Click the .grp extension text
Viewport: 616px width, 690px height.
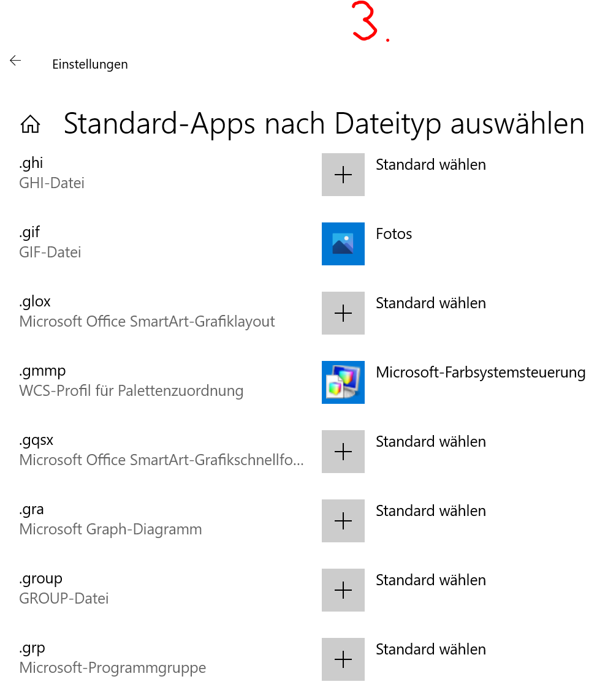[32, 648]
